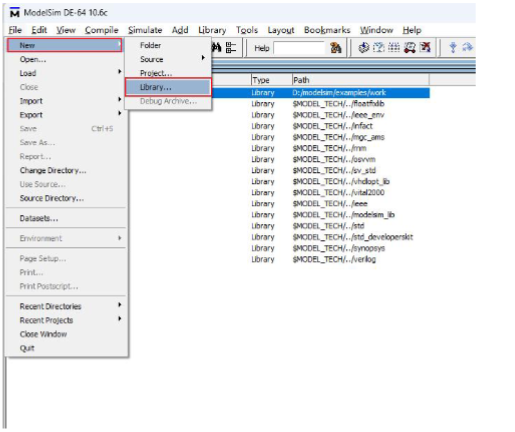The height and width of the screenshot is (432, 515).
Task: Click the Compile icon in toolbar
Action: (x=364, y=48)
